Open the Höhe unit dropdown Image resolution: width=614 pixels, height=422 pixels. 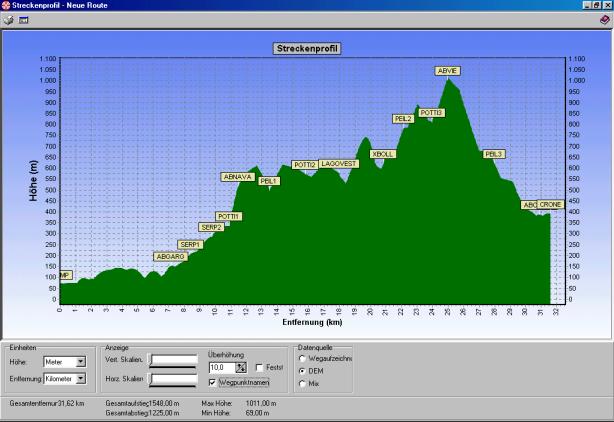pos(81,362)
